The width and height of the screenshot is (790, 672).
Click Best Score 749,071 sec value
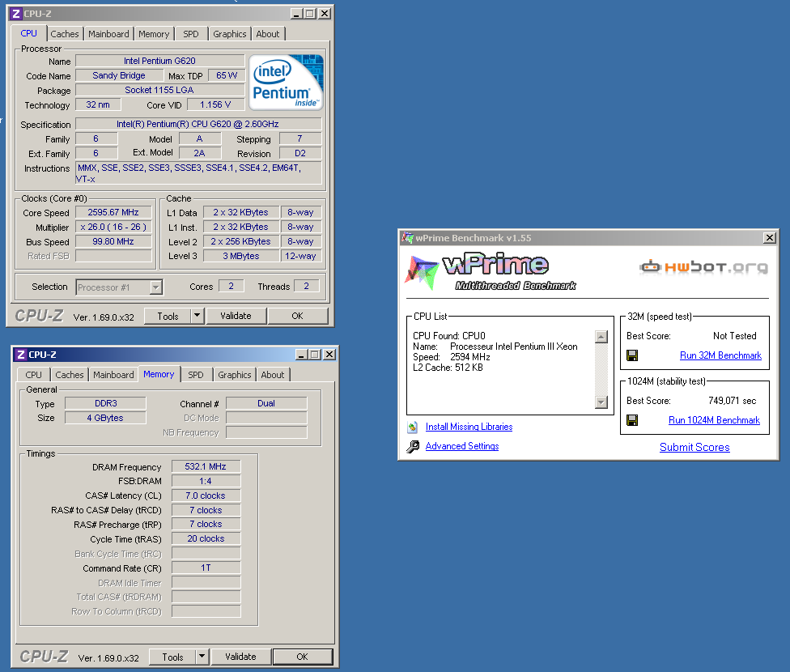coord(732,401)
